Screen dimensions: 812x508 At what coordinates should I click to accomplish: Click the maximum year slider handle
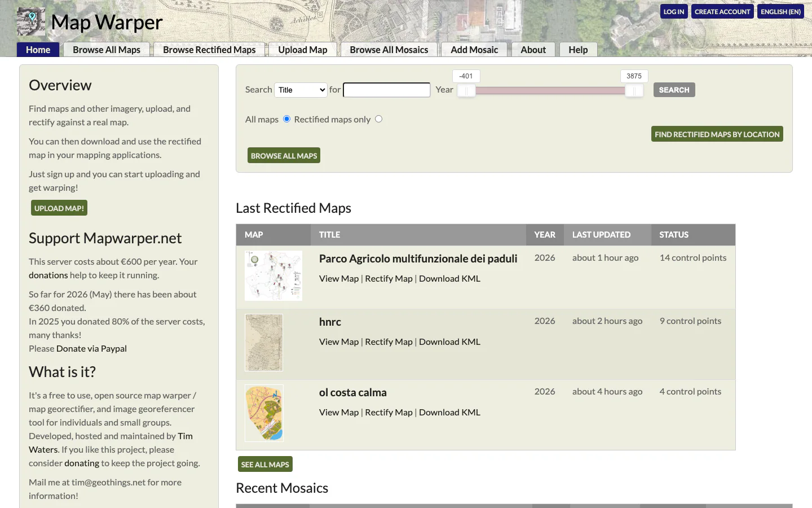(x=634, y=90)
